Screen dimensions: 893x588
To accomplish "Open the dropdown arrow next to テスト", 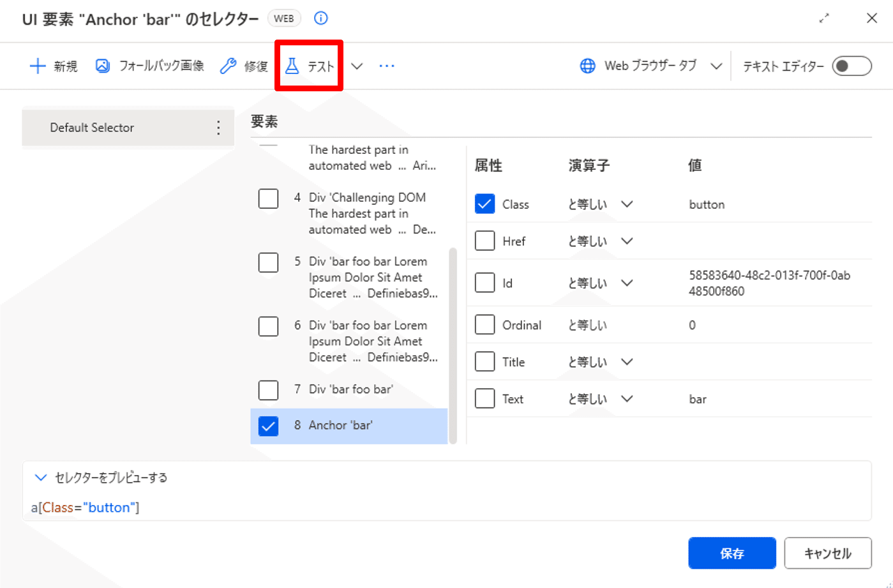I will click(357, 66).
